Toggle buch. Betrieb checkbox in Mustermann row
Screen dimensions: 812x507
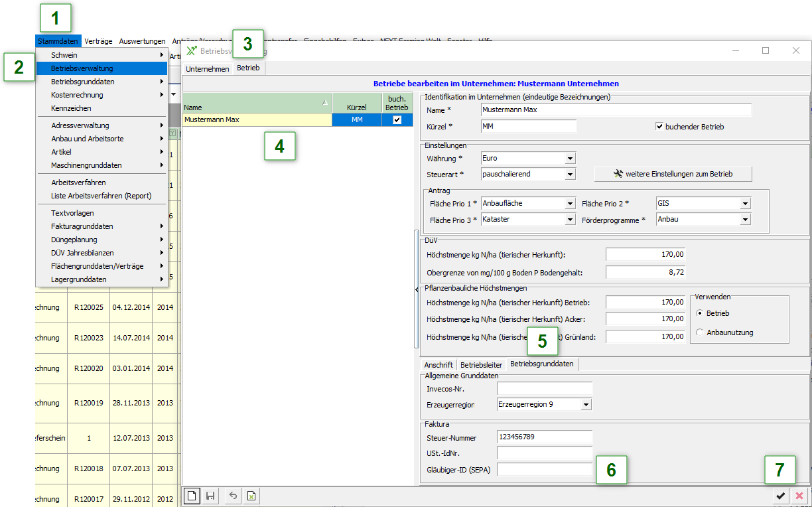[397, 120]
